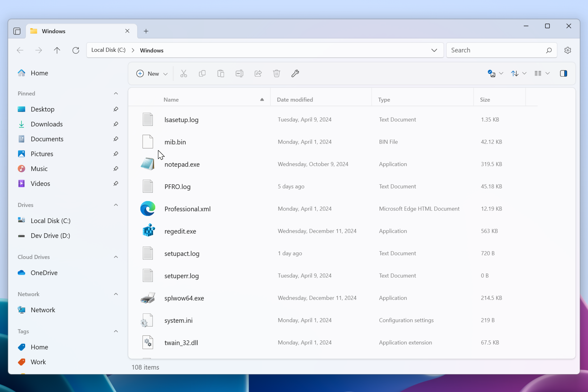
Task: Open PFRO.log text document
Action: point(177,186)
